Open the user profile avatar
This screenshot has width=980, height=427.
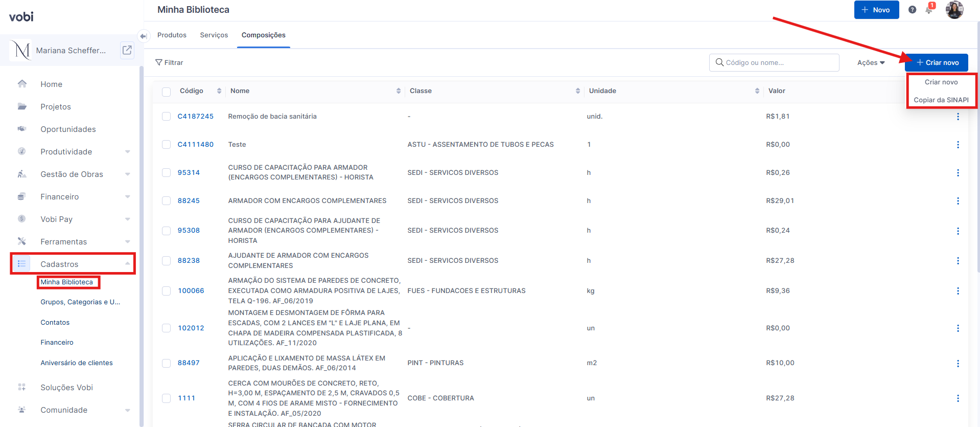tap(954, 10)
